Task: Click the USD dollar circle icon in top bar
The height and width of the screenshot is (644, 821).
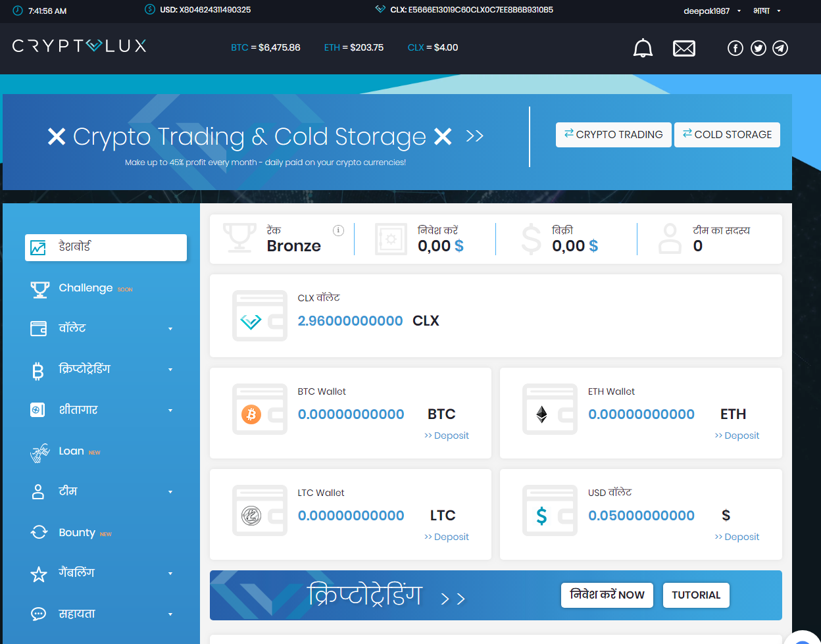Action: click(149, 10)
